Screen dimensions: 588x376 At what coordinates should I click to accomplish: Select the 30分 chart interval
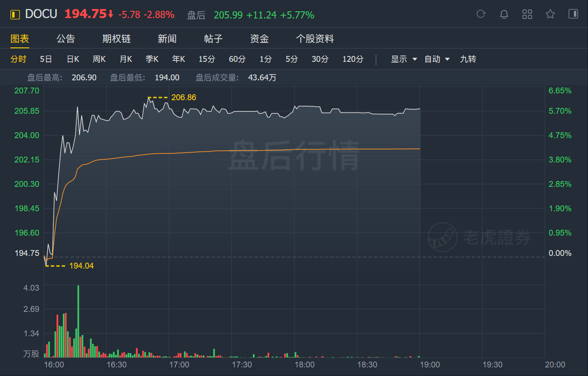pyautogui.click(x=320, y=59)
